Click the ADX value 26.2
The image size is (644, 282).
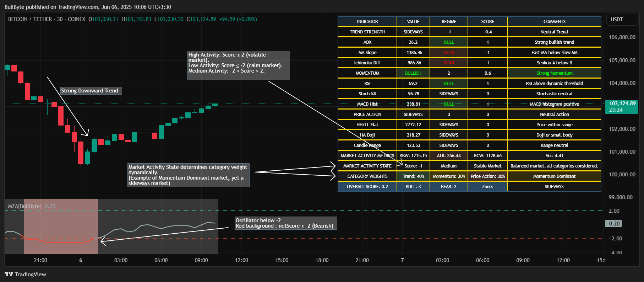413,42
